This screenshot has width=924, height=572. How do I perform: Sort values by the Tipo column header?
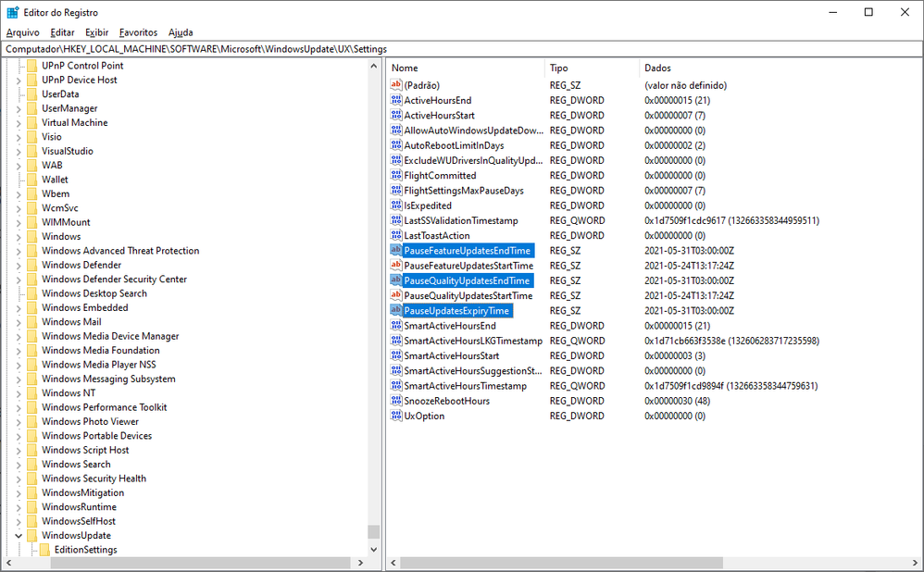[592, 68]
